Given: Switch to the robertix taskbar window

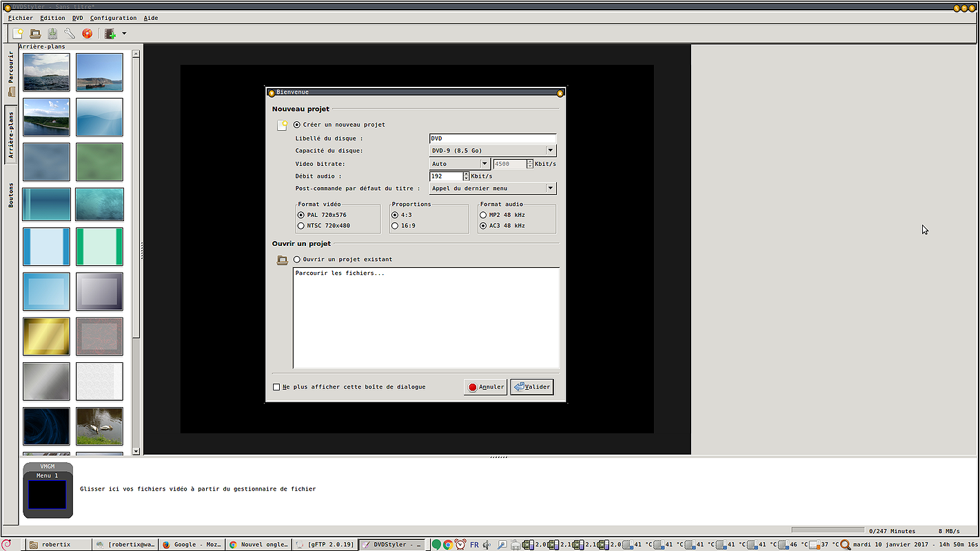Looking at the screenshot, I should pos(59,544).
